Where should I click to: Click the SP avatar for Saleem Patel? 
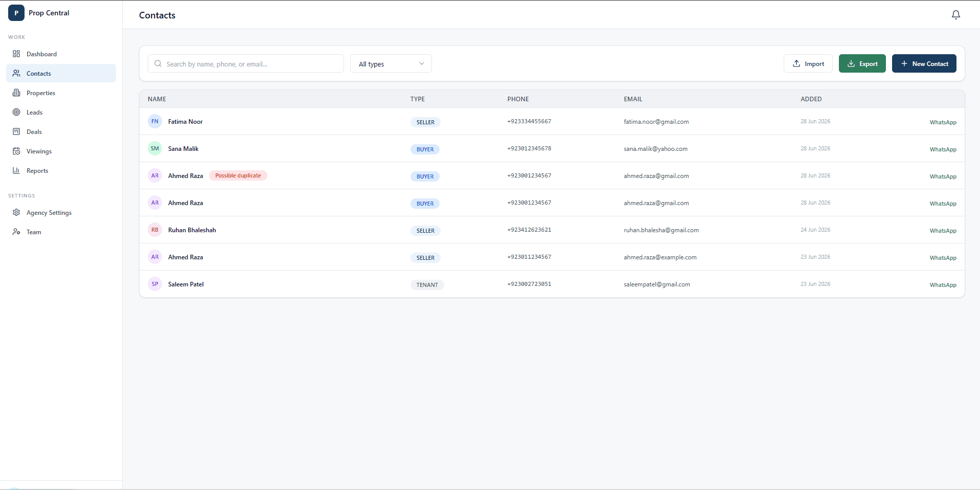point(155,284)
